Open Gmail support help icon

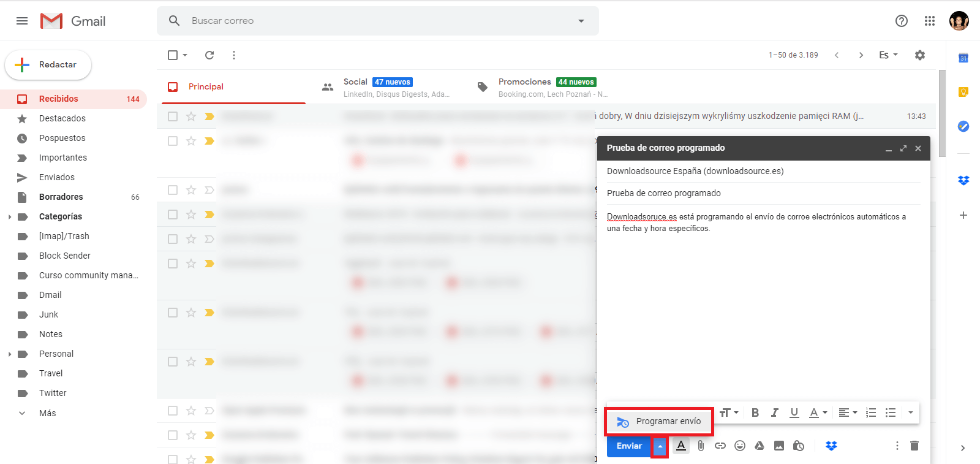pos(902,21)
